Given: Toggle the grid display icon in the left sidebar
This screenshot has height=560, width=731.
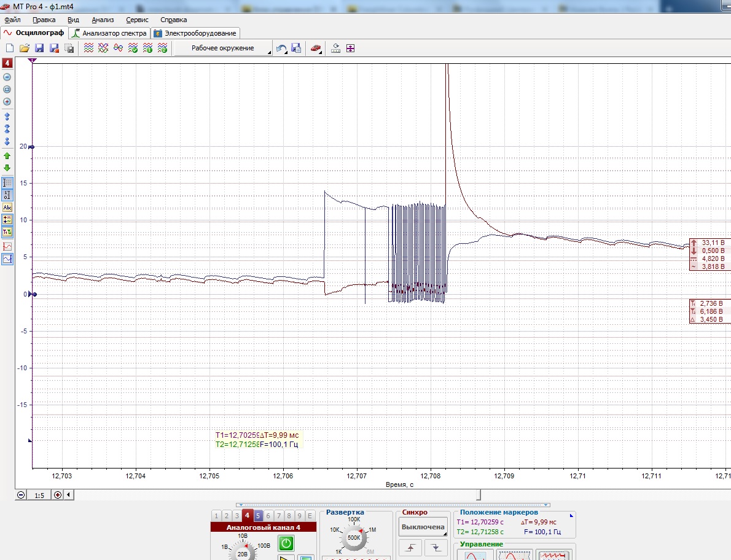Looking at the screenshot, I should [x=7, y=182].
